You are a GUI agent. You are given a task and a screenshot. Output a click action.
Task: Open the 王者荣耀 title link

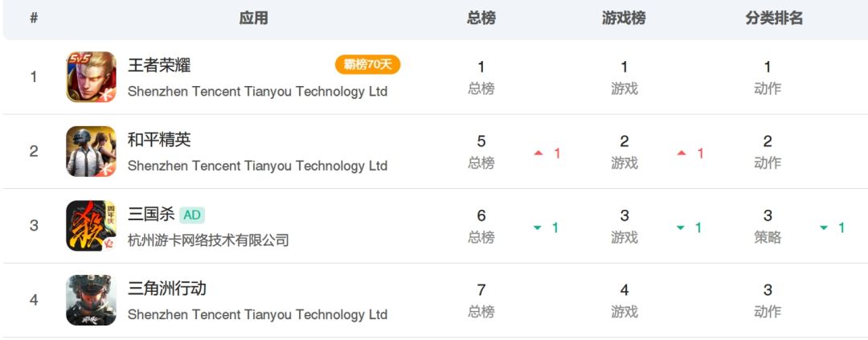click(159, 65)
